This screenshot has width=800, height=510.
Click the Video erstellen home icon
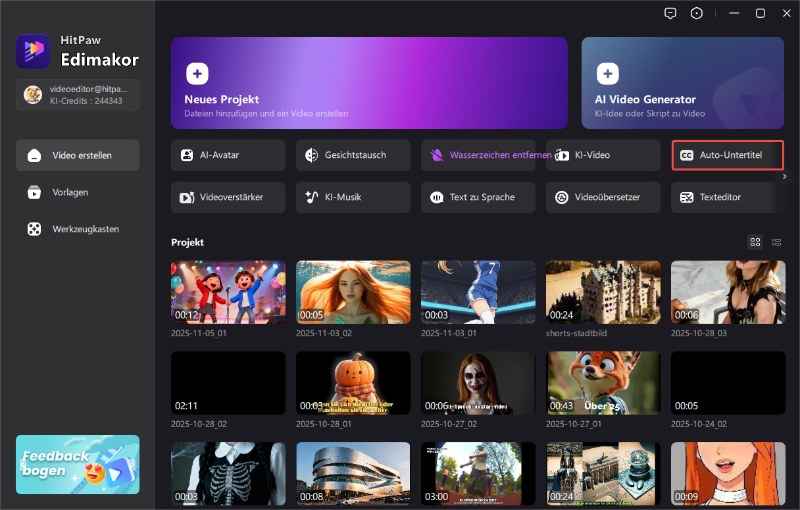click(34, 156)
